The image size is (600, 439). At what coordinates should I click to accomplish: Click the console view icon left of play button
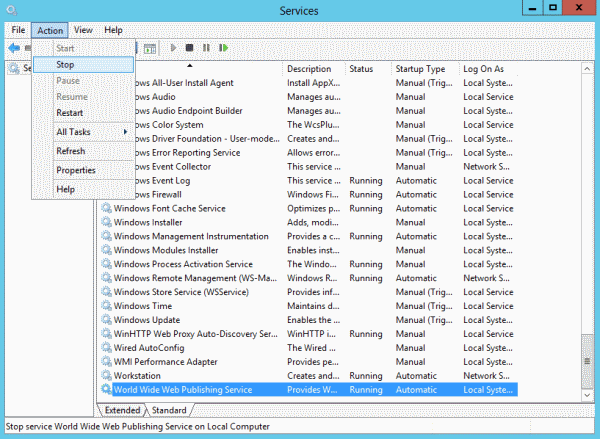coord(150,48)
